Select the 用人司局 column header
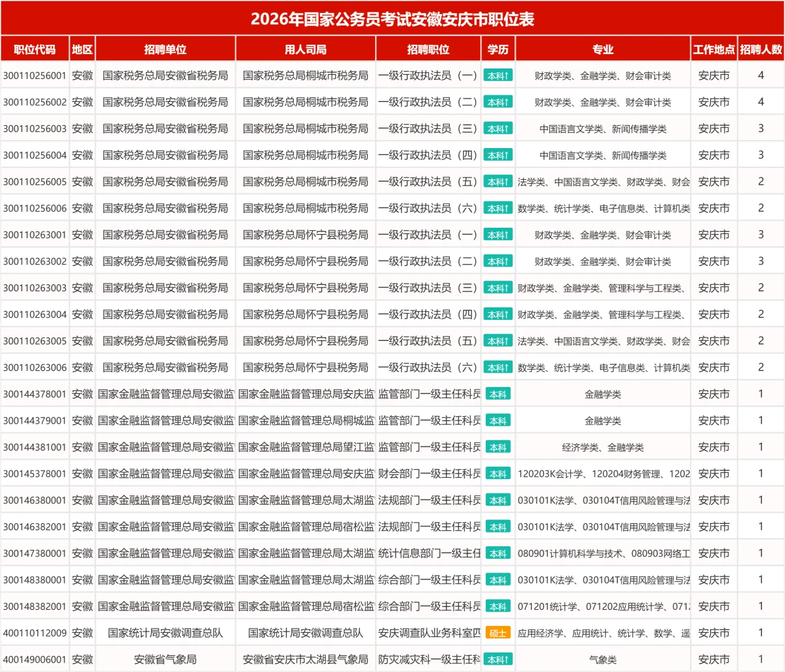 305,49
